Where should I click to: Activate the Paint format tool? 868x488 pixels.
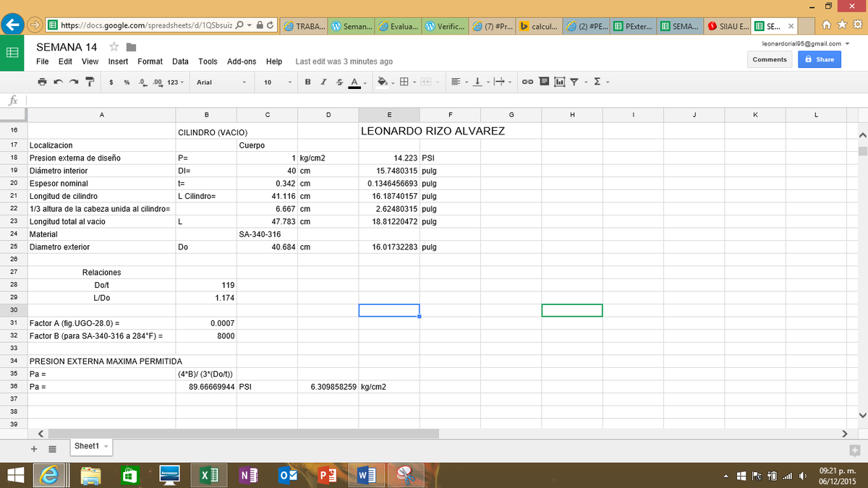90,82
